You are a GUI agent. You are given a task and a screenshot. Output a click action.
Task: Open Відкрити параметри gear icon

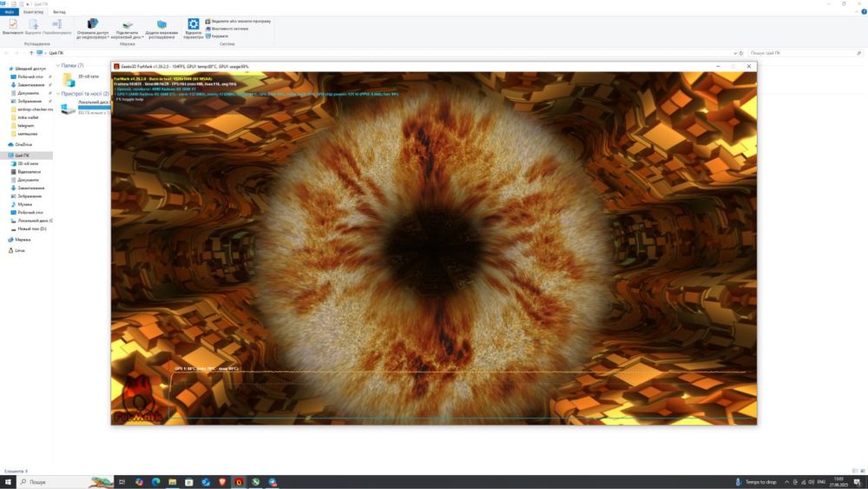point(194,29)
